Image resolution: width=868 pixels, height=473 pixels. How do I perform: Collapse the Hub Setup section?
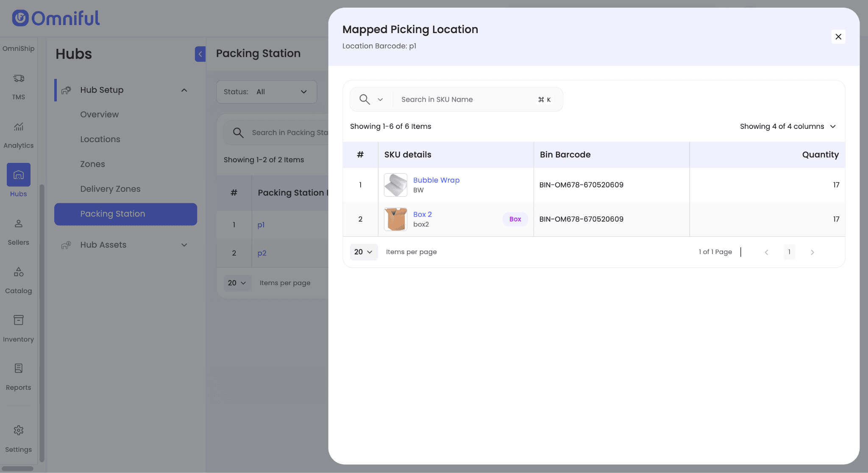[184, 90]
